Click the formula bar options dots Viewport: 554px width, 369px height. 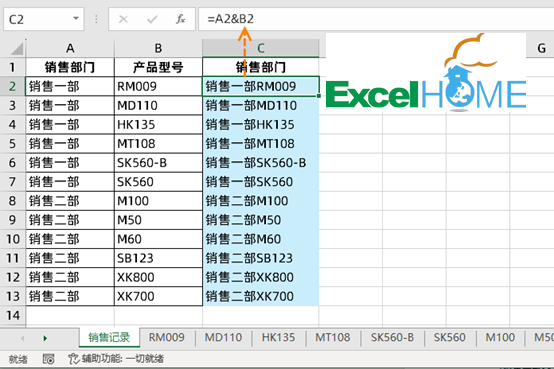[96, 19]
